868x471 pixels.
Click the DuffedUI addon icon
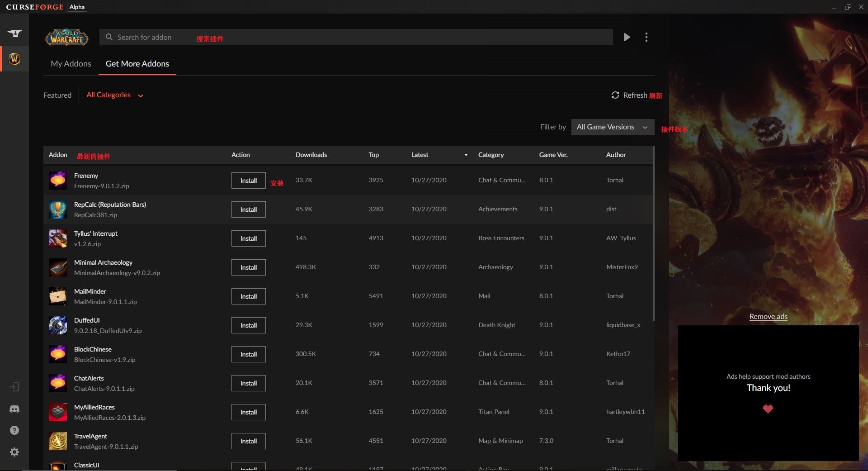point(58,325)
